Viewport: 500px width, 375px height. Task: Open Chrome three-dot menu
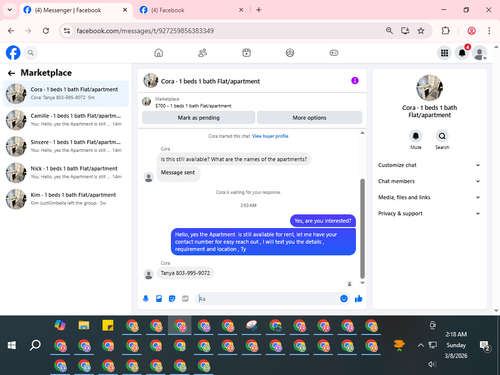(x=489, y=31)
